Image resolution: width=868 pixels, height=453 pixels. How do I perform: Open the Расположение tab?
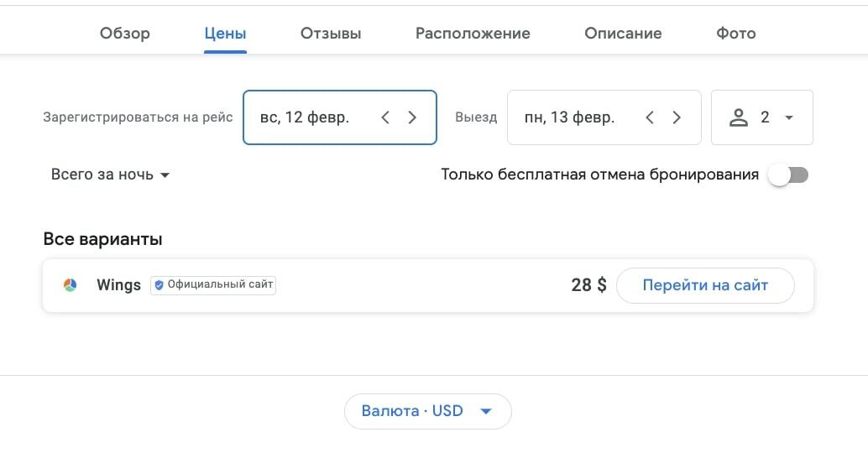tap(473, 34)
